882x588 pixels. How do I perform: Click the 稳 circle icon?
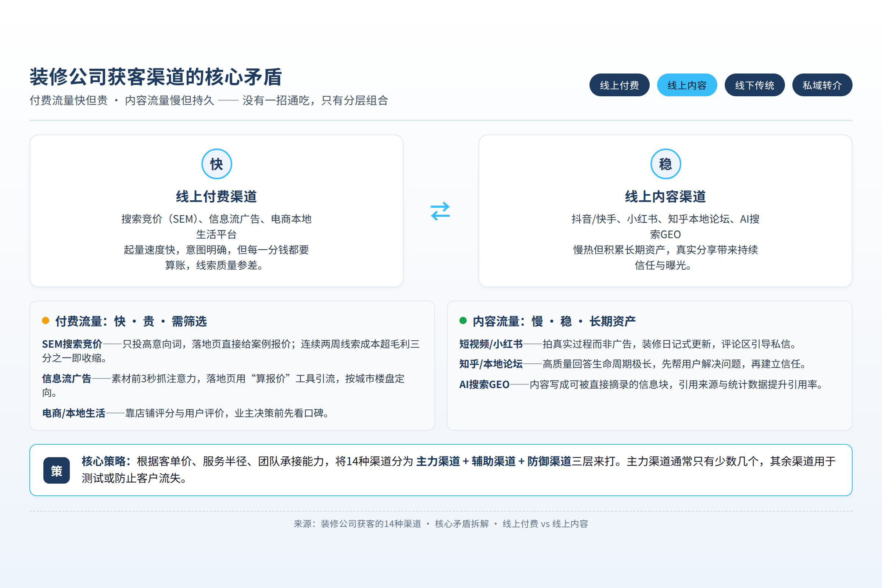point(666,164)
